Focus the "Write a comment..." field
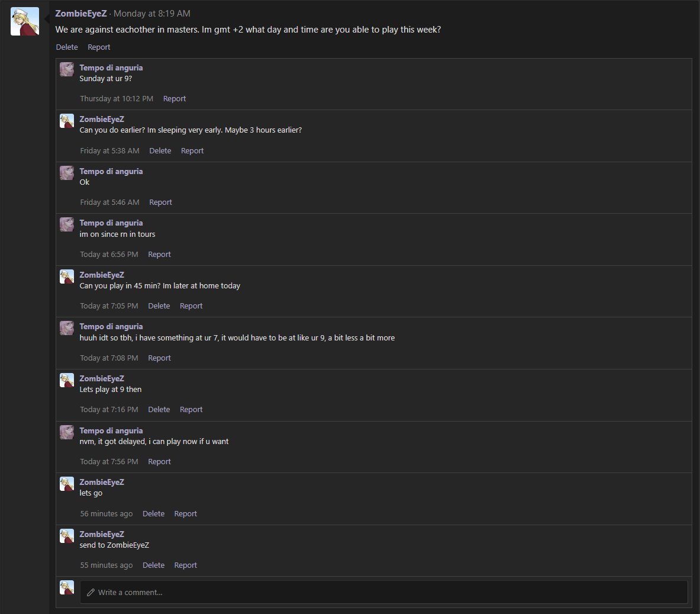 click(x=384, y=592)
